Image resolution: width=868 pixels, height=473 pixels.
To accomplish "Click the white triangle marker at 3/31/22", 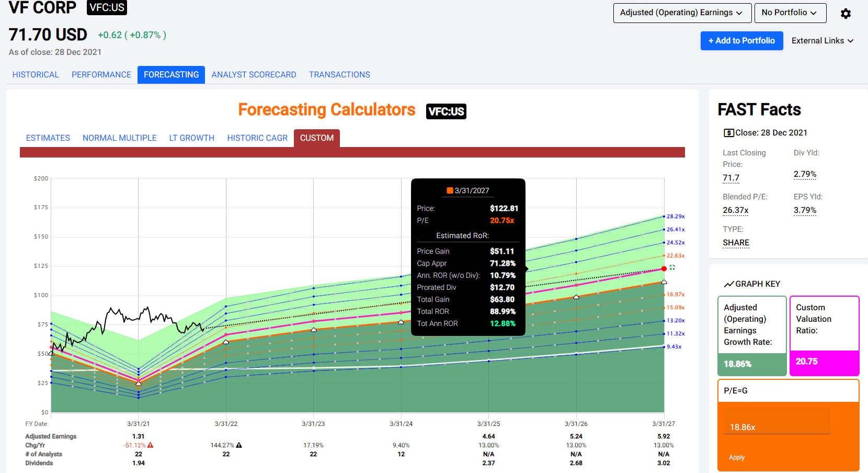I will pyautogui.click(x=226, y=342).
